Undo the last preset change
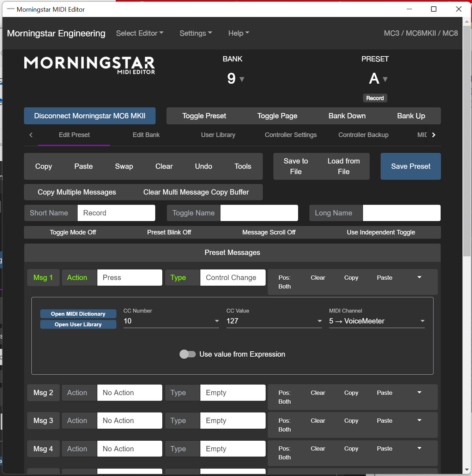The height and width of the screenshot is (476, 472). pyautogui.click(x=204, y=166)
